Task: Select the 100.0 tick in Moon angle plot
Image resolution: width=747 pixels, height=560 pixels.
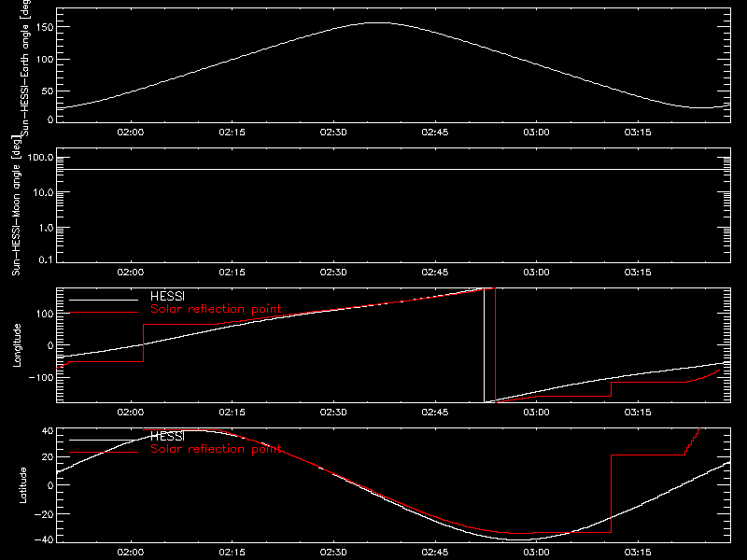Action: coord(41,157)
